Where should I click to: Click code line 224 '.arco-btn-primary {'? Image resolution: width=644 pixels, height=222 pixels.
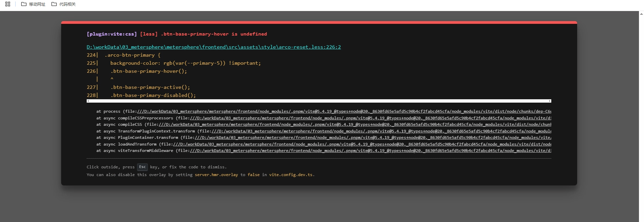coord(132,55)
